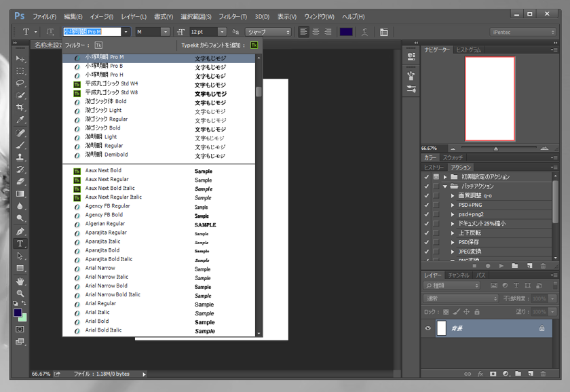
Task: Right align text button
Action: [x=328, y=32]
